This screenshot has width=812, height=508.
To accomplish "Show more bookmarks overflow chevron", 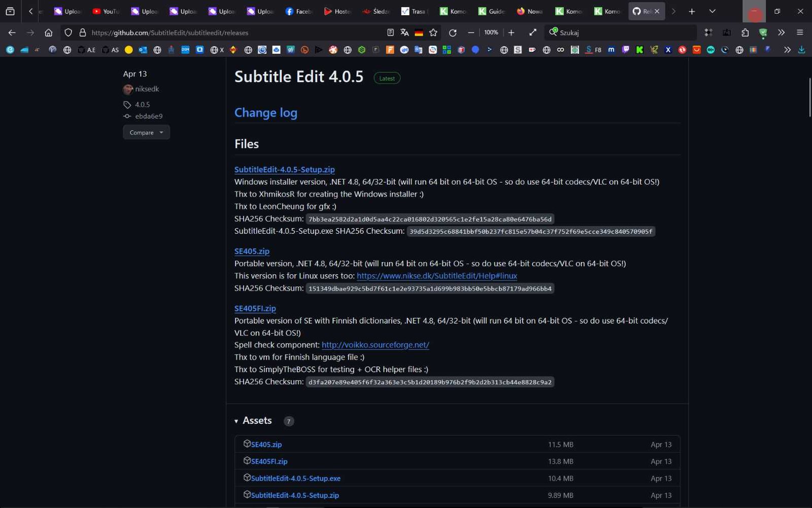I will point(787,50).
